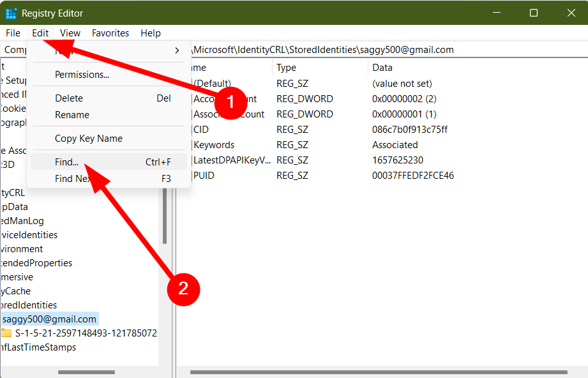Open the Edit menu
Viewport: 588px width, 378px height.
click(x=40, y=33)
